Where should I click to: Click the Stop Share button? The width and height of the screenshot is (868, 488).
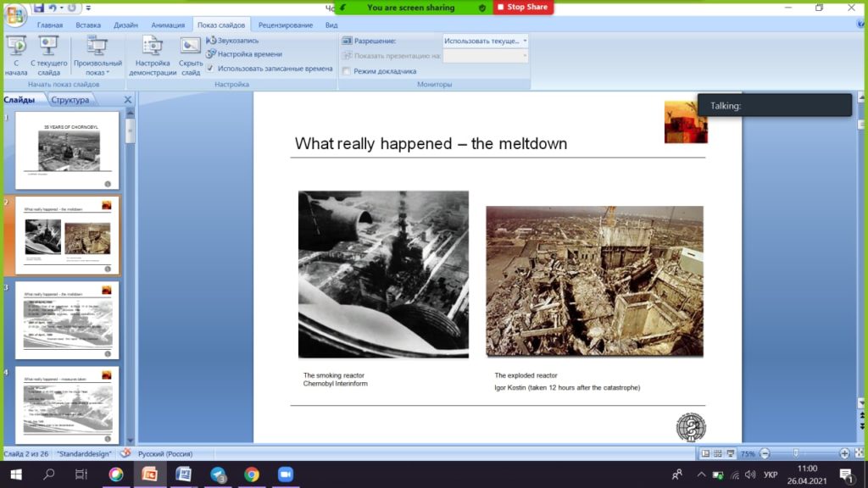click(523, 7)
